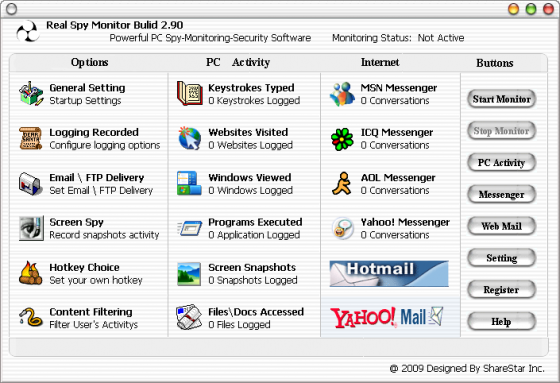Click the Hotkey Choice campfire icon
Image resolution: width=560 pixels, height=383 pixels.
click(x=30, y=273)
